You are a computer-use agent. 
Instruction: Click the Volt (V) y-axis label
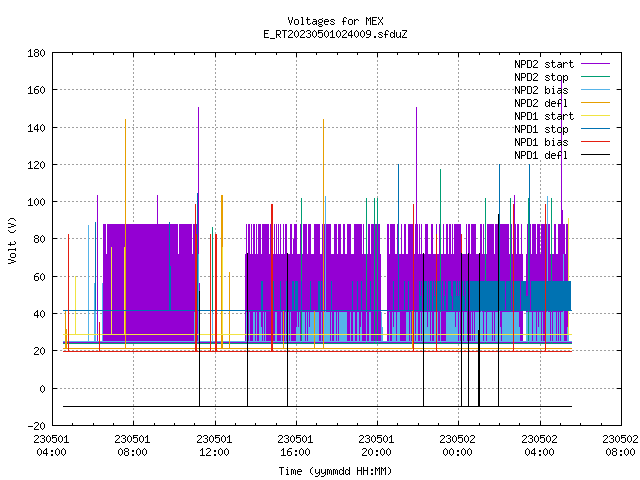point(13,241)
